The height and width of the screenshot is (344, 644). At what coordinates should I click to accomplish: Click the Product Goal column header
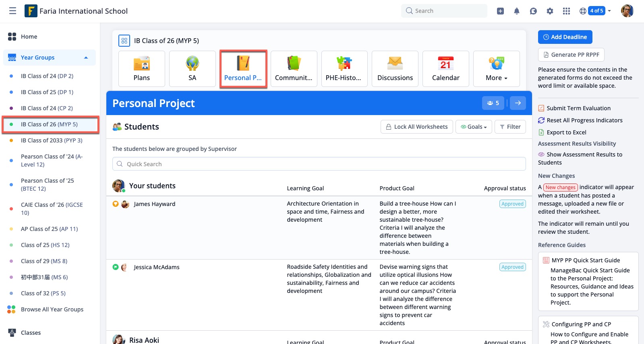[x=397, y=188]
